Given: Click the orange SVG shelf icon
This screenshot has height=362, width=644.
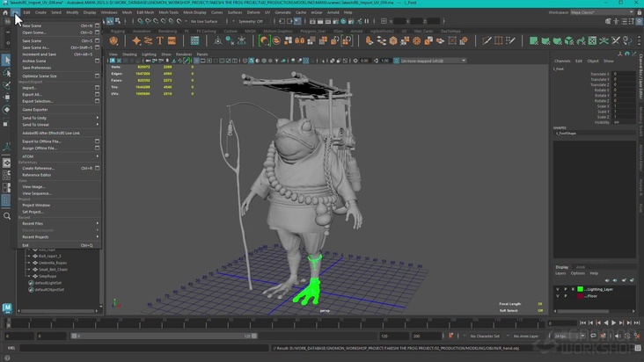Looking at the screenshot, I should 172,40.
